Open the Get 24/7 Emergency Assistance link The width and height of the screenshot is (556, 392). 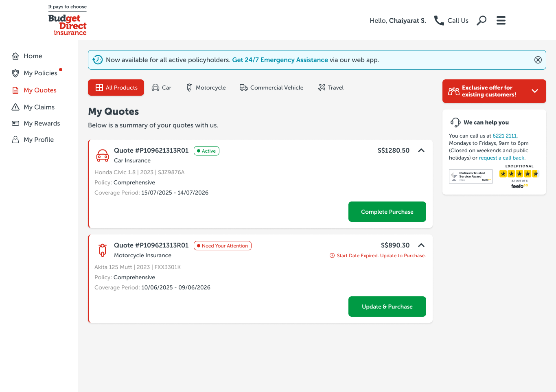click(x=280, y=60)
